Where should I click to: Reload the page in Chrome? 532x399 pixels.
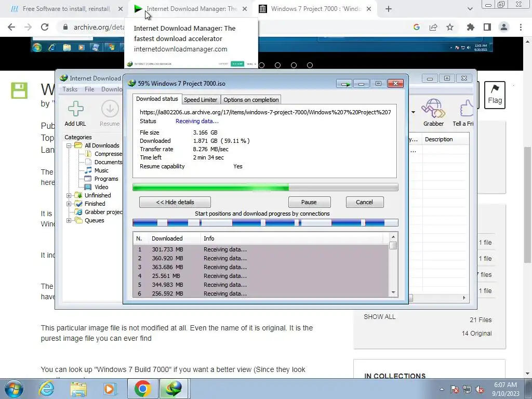(x=45, y=27)
